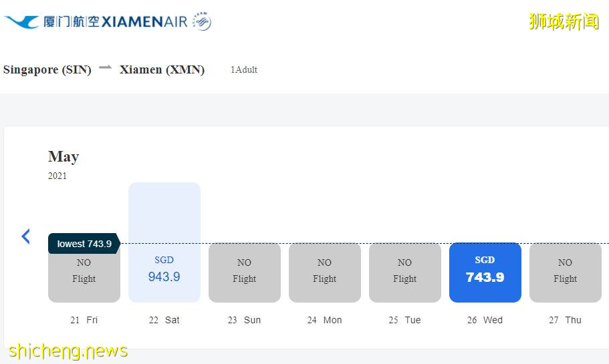The height and width of the screenshot is (364, 609).
Task: Click the SkyTeam alliance logo icon
Action: click(201, 21)
